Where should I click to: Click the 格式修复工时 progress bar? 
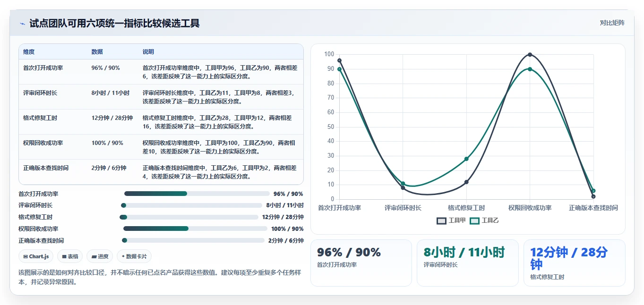[x=189, y=217]
